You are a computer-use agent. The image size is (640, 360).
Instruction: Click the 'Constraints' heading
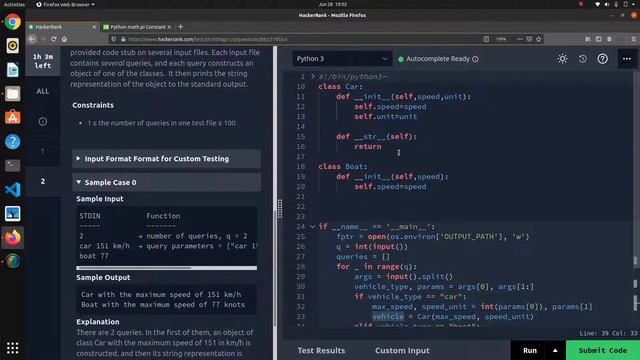pos(93,105)
